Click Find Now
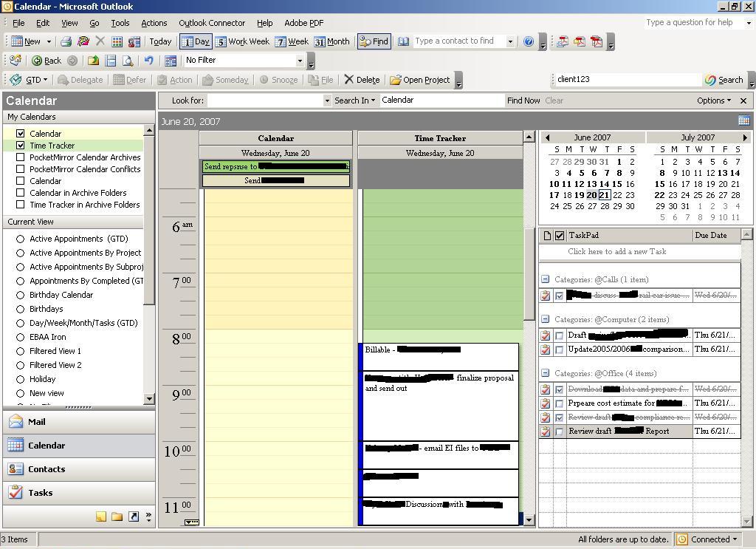 (x=523, y=100)
